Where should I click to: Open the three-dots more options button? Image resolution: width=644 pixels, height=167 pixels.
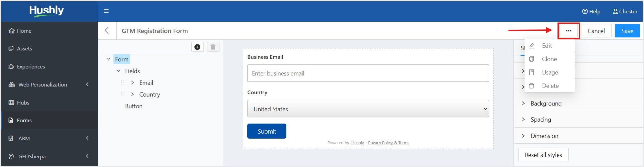point(568,31)
